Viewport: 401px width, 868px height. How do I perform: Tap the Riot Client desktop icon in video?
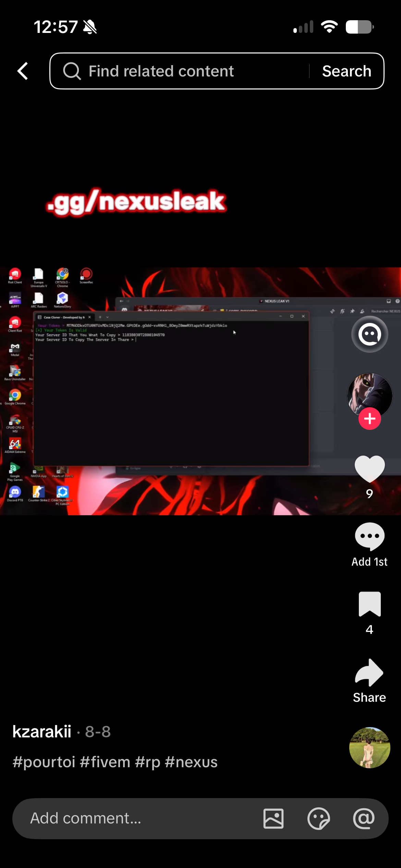click(15, 276)
